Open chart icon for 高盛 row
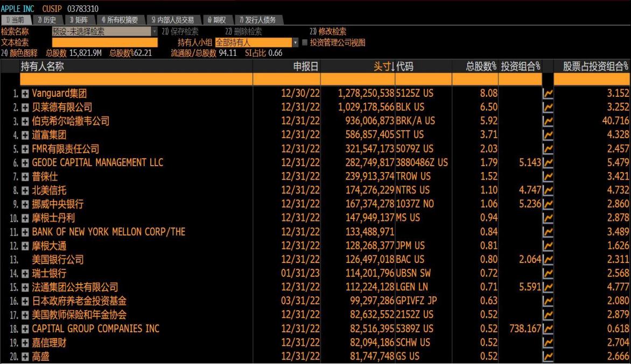This screenshot has height=364, width=631. point(548,356)
